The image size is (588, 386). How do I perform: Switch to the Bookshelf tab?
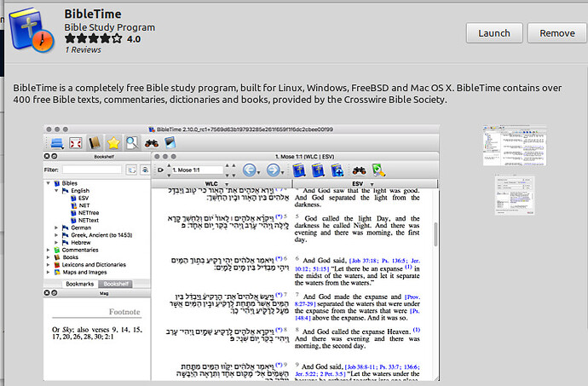pos(116,284)
